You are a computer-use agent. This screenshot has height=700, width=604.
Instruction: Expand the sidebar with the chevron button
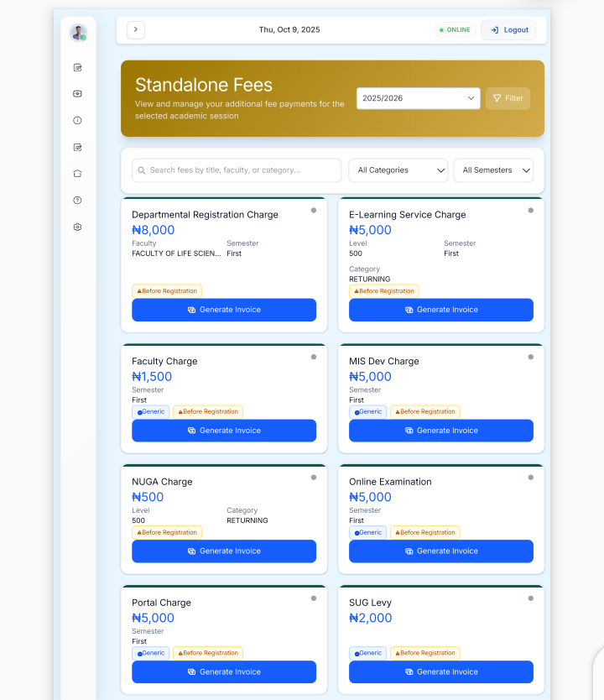[x=136, y=30]
